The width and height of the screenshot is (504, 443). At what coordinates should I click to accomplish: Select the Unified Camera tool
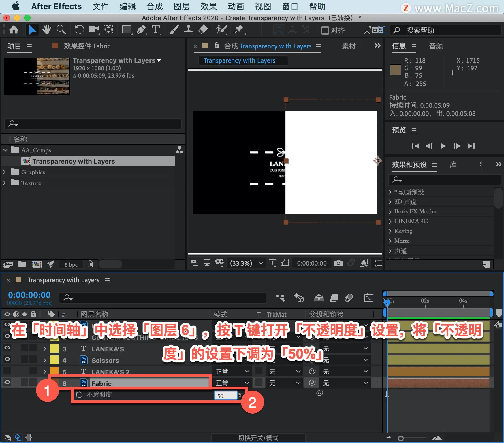94,30
